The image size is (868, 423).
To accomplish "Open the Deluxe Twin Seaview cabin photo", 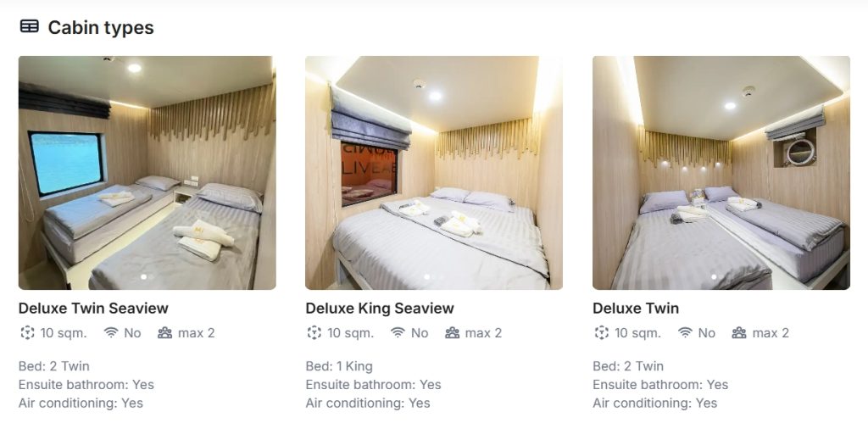I will tap(147, 173).
